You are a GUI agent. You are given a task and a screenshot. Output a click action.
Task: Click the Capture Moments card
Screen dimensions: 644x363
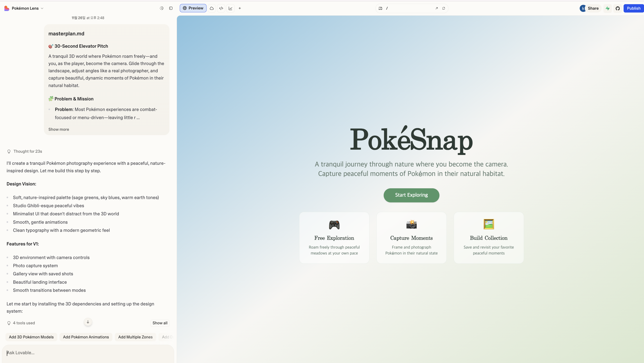[x=411, y=238]
